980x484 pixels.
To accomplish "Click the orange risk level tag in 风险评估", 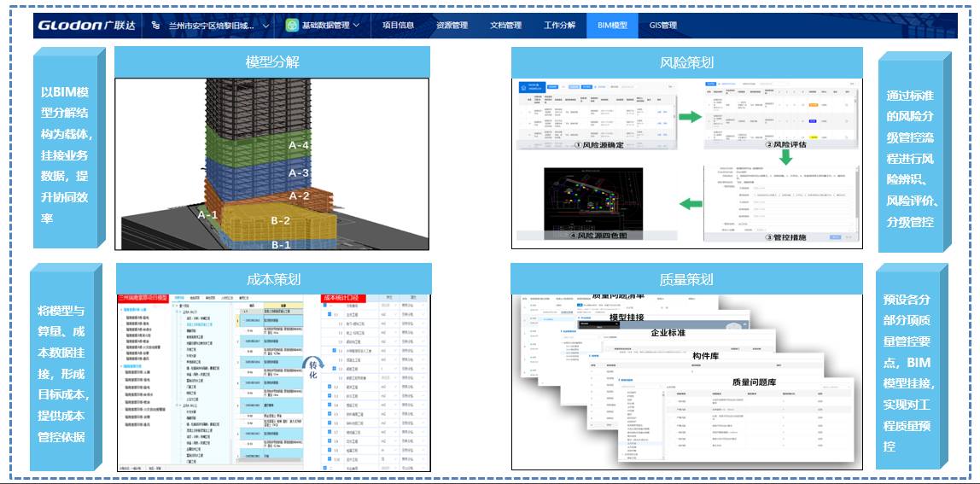I will (814, 104).
